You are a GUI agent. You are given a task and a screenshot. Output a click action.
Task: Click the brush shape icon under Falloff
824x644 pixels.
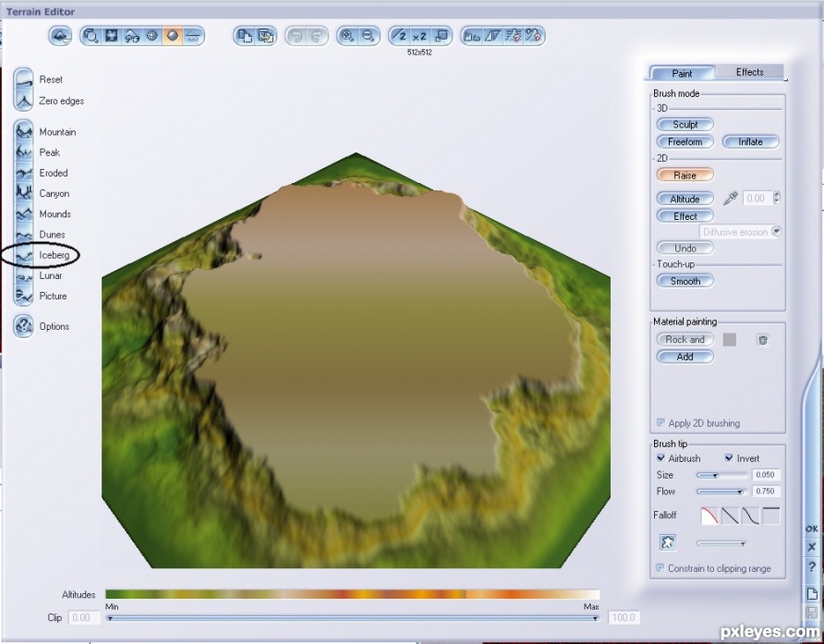tap(668, 542)
